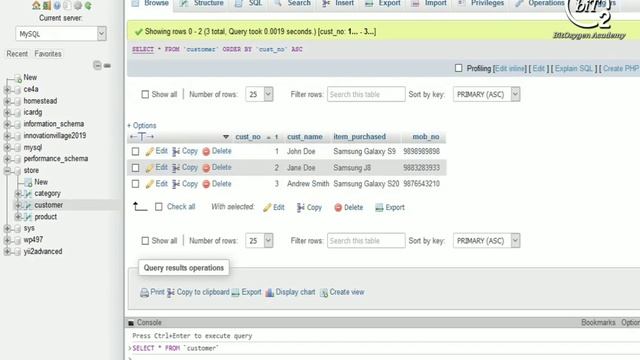Open navigation panel settings gear icon
Screen dimensions: 640x360
pyautogui.click(x=78, y=5)
